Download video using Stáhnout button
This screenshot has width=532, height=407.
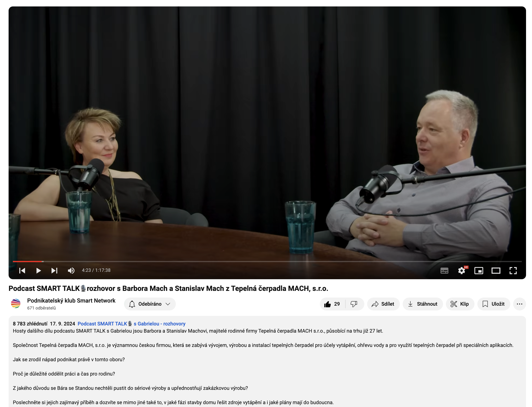[422, 304]
